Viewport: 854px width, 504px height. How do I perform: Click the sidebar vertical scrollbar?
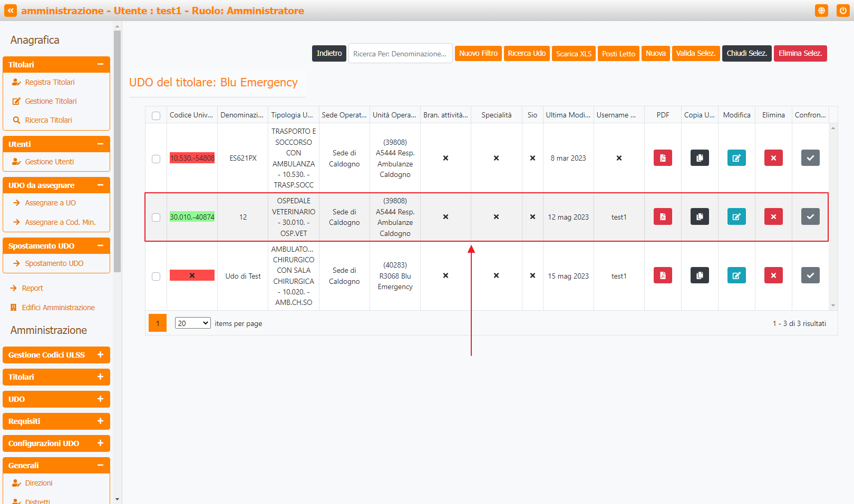pyautogui.click(x=118, y=151)
